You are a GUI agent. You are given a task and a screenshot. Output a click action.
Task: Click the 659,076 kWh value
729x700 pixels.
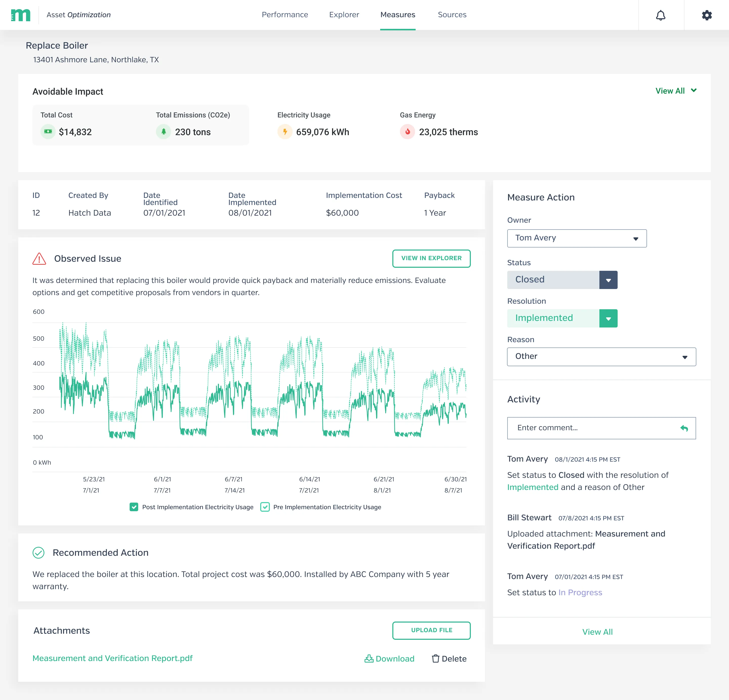pos(322,132)
